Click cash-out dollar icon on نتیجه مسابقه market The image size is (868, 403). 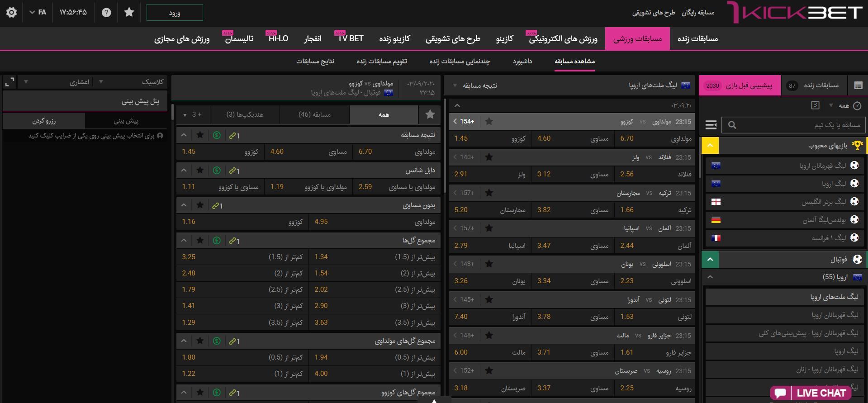[x=217, y=135]
